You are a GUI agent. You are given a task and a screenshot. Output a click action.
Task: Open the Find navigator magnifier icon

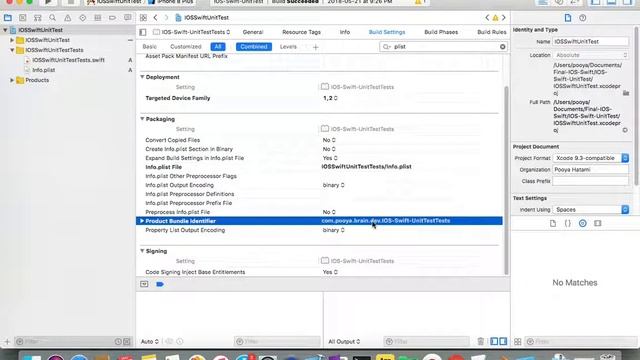53,18
